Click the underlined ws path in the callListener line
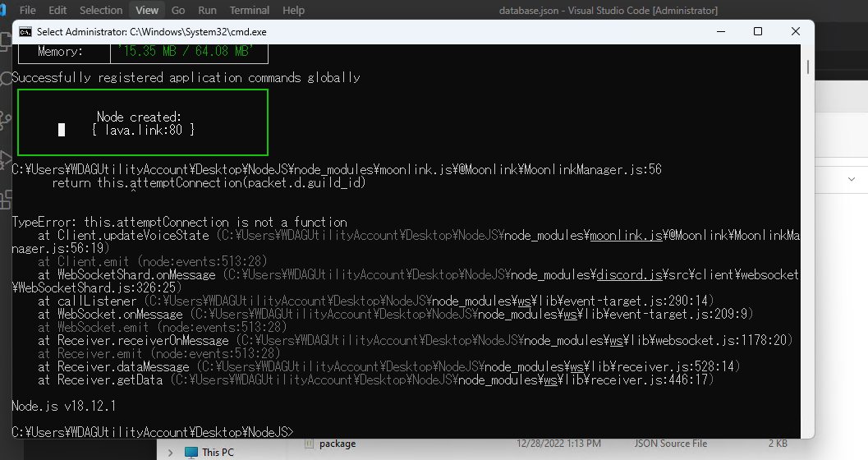This screenshot has height=460, width=868. tap(524, 301)
